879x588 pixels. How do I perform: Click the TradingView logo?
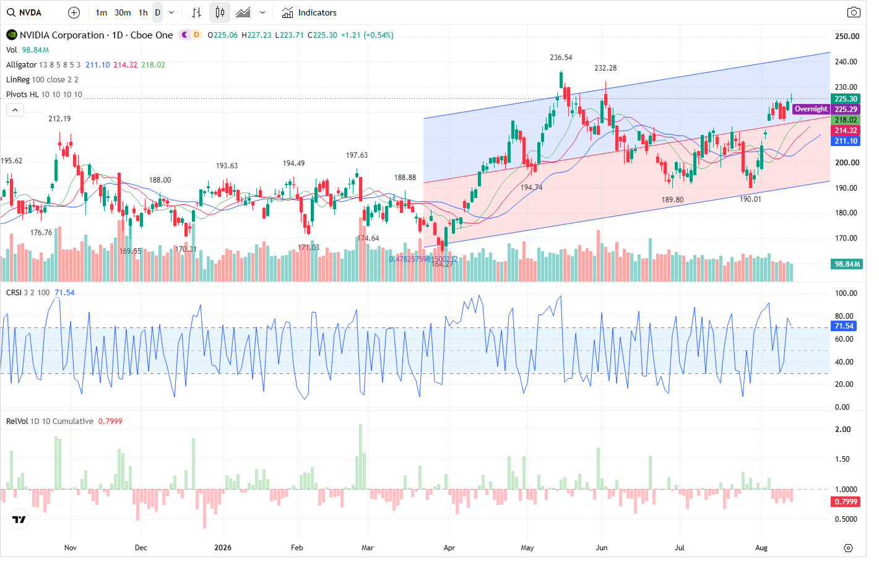coord(19,520)
